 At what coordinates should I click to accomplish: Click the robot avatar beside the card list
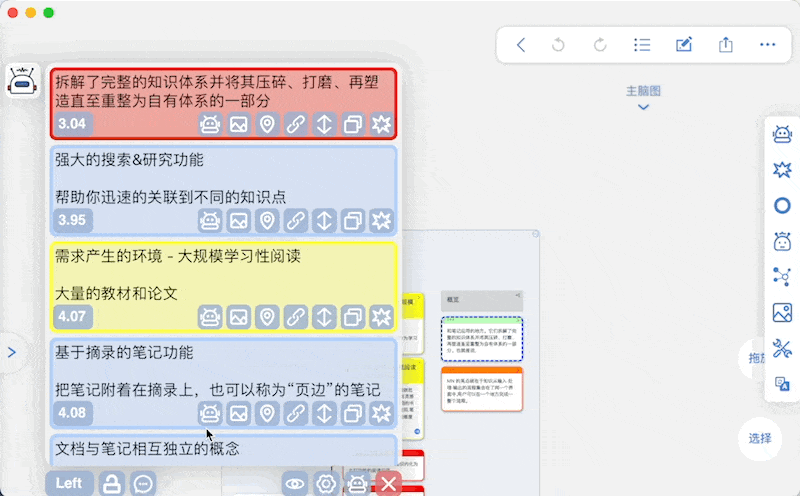click(22, 81)
